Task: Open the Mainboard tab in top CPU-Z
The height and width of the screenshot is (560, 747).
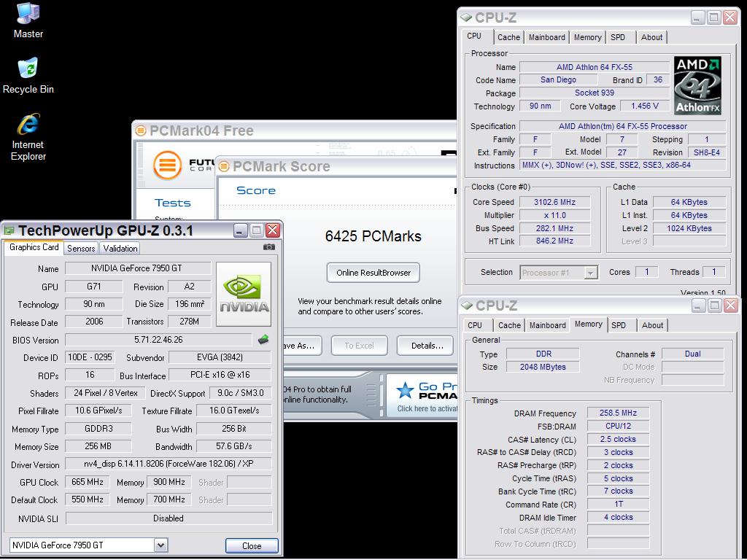Action: pyautogui.click(x=547, y=37)
